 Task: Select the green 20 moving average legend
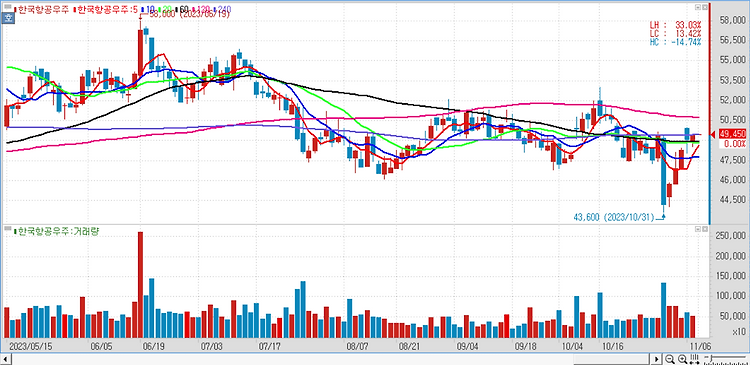(x=165, y=9)
